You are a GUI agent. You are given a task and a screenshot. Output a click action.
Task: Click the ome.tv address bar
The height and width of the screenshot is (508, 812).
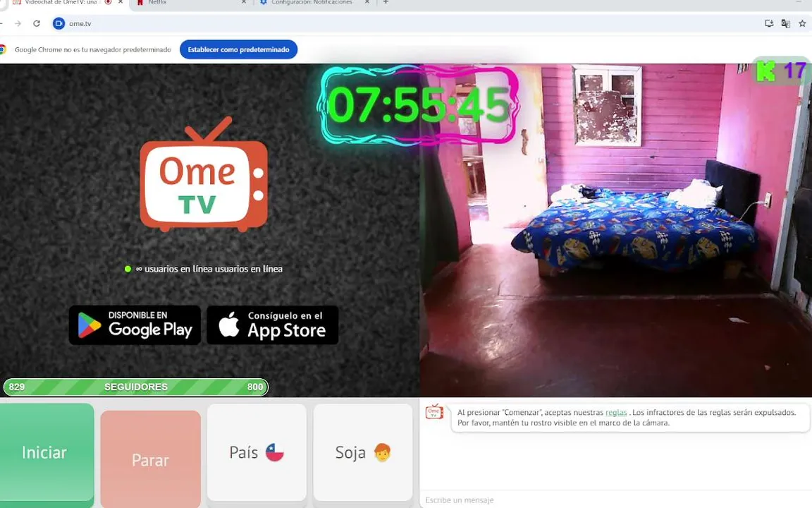pyautogui.click(x=404, y=23)
